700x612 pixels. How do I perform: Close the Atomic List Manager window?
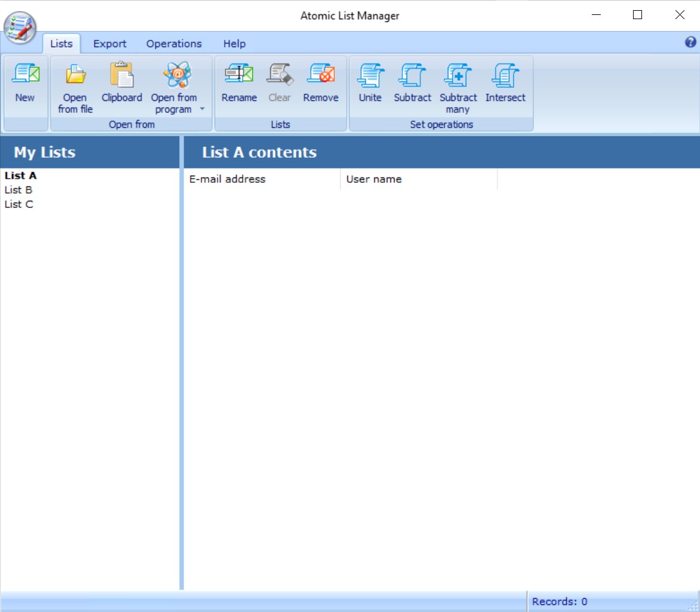tap(680, 15)
